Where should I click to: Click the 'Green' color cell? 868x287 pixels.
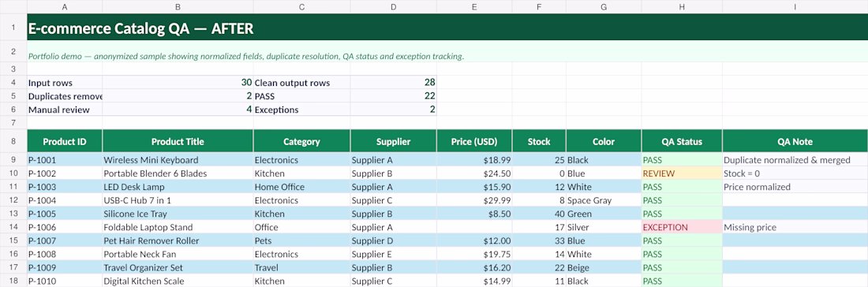pyautogui.click(x=604, y=214)
